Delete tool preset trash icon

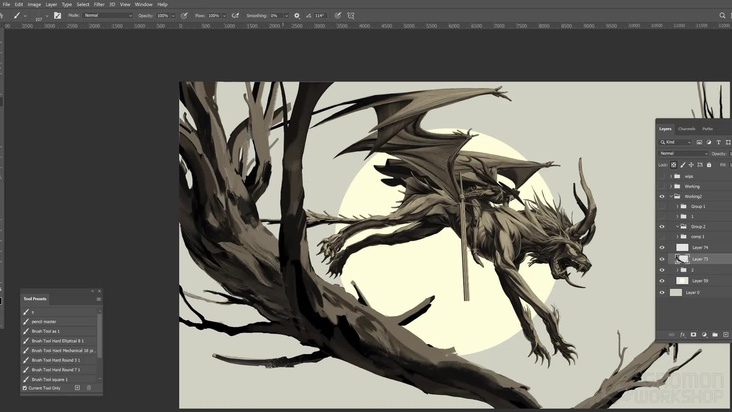[89, 388]
